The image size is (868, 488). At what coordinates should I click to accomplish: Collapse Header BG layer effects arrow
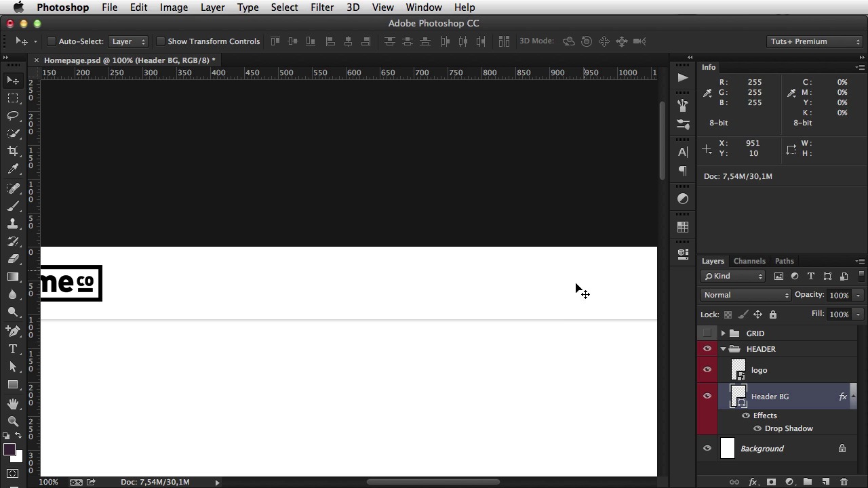[853, 396]
